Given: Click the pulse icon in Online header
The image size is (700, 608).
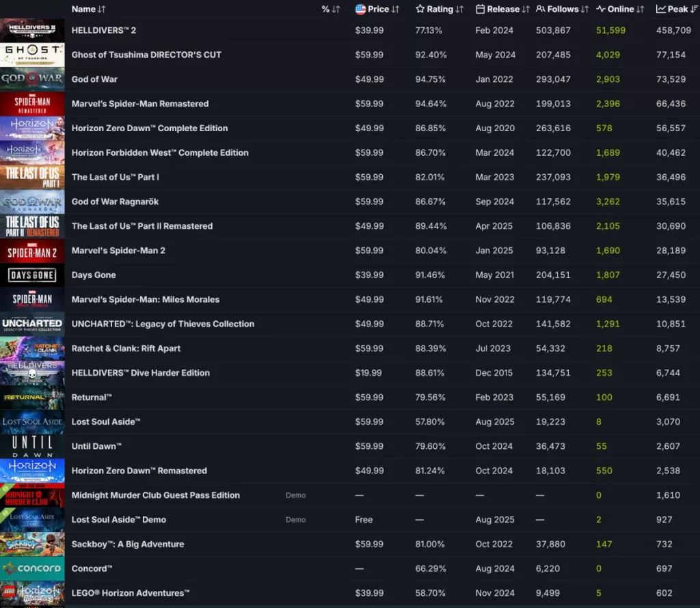Looking at the screenshot, I should (x=600, y=10).
